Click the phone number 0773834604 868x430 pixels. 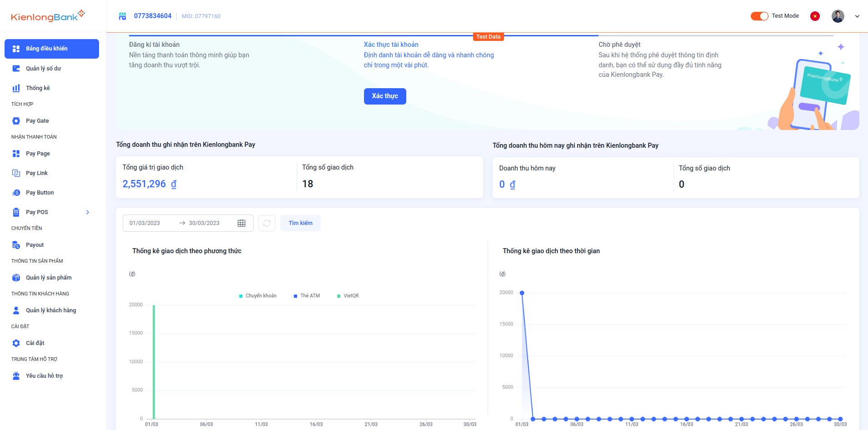pos(153,16)
